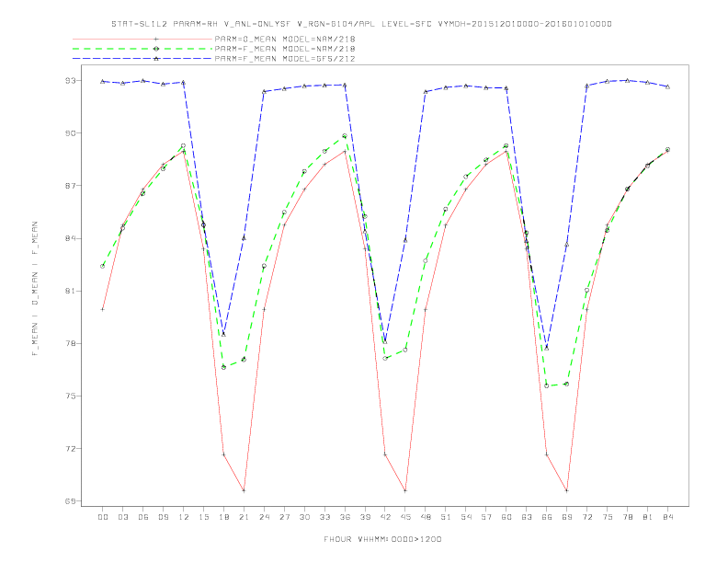This screenshot has height=563, width=728.
Task: Click y-axis tick label 72
Action: [70, 449]
